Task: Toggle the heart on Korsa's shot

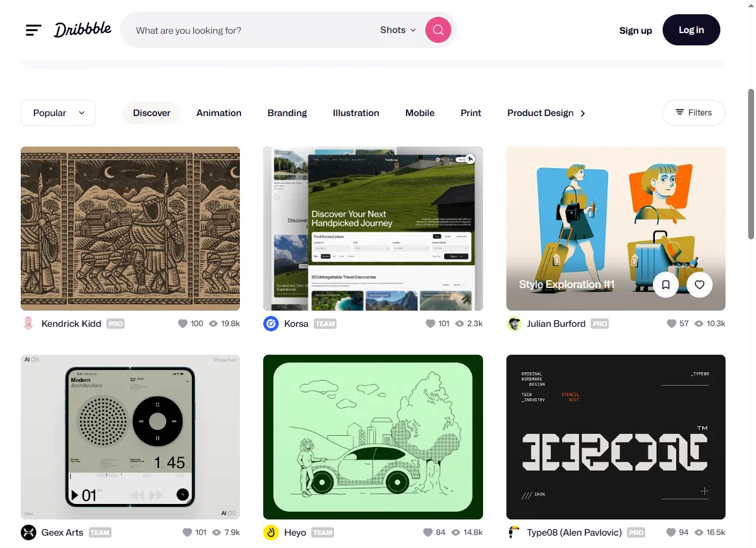Action: [x=431, y=324]
